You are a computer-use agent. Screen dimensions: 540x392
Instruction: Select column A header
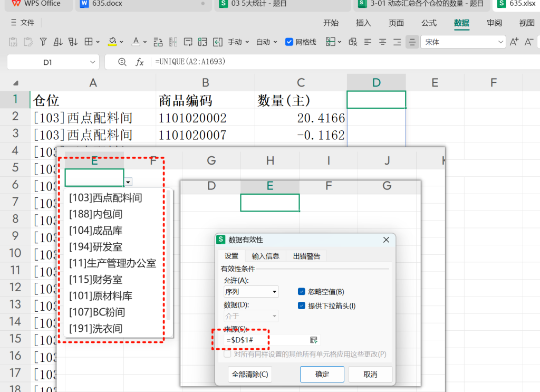(x=93, y=83)
